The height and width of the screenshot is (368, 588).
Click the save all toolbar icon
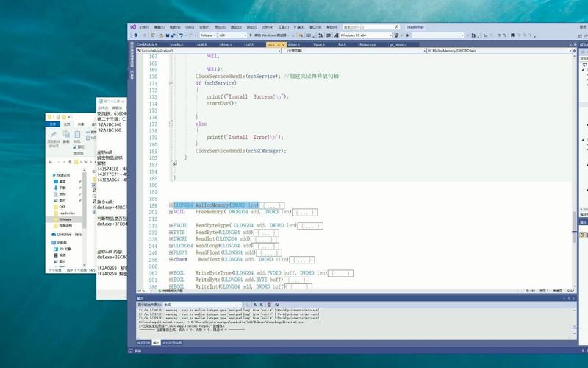coord(173,35)
